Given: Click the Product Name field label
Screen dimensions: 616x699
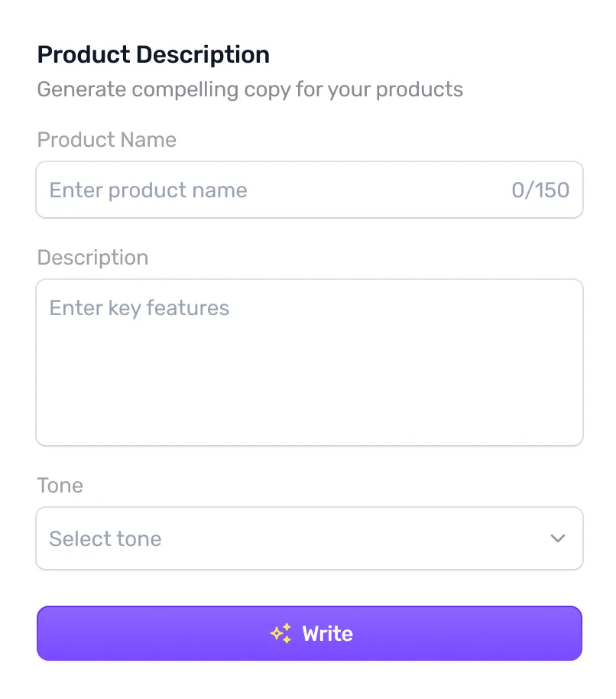Looking at the screenshot, I should 106,140.
